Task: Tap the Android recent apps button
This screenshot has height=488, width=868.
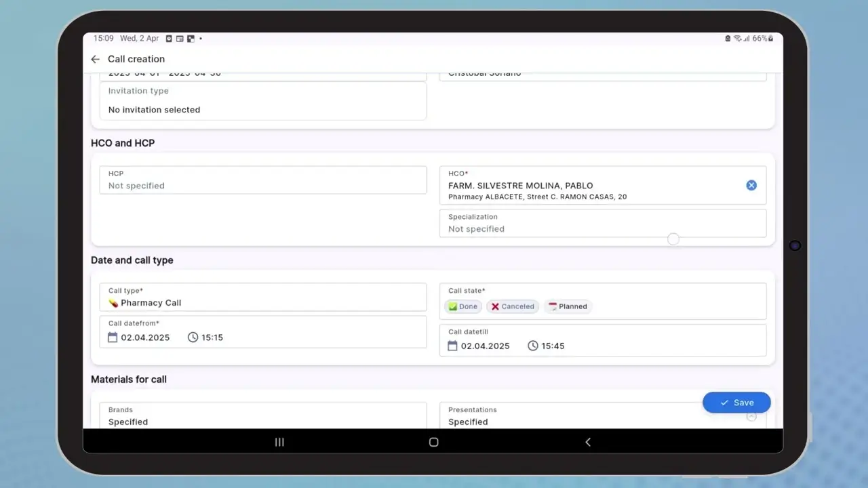Action: (279, 442)
